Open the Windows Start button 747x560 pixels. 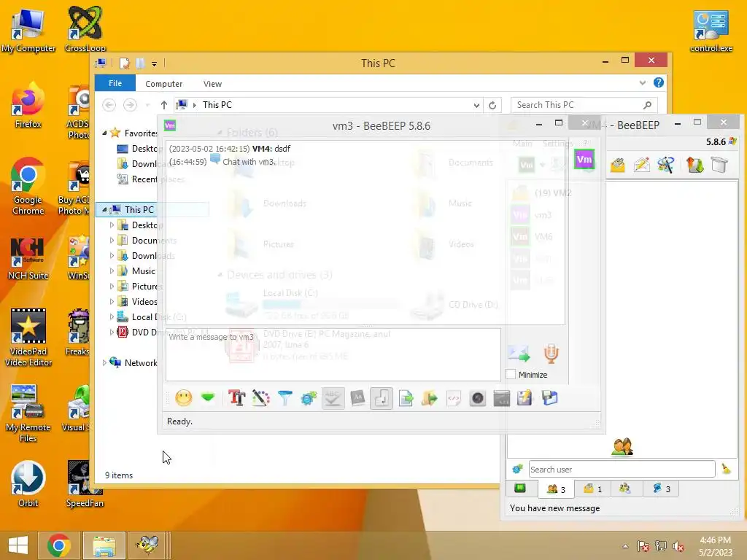coord(18,545)
